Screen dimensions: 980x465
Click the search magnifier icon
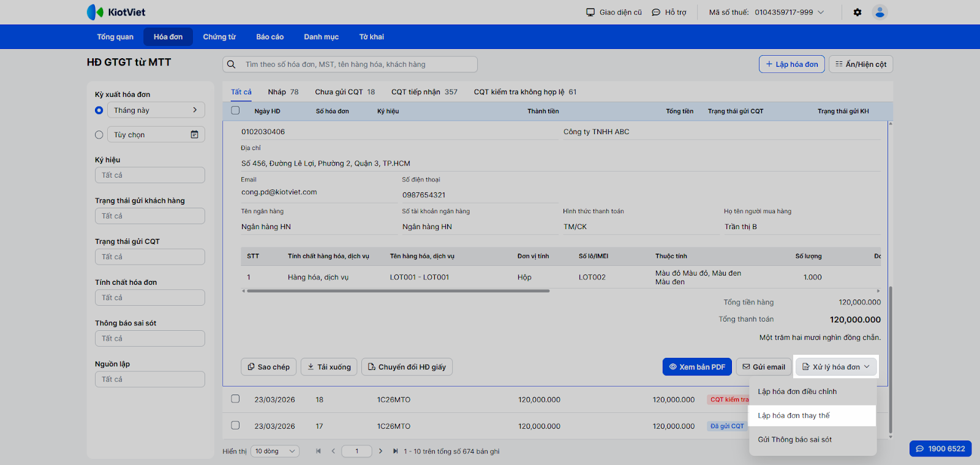232,64
